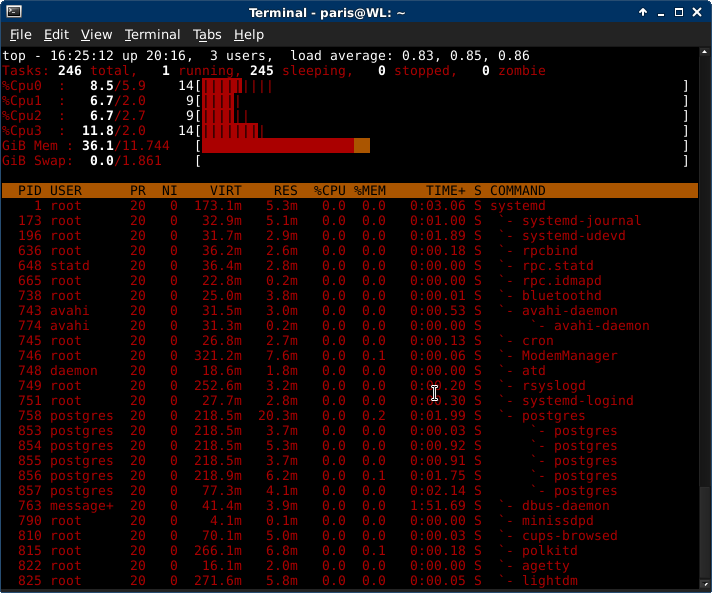Viewport: 712px width, 593px height.
Task: Click the rpc.idmapd command
Action: 562,281
